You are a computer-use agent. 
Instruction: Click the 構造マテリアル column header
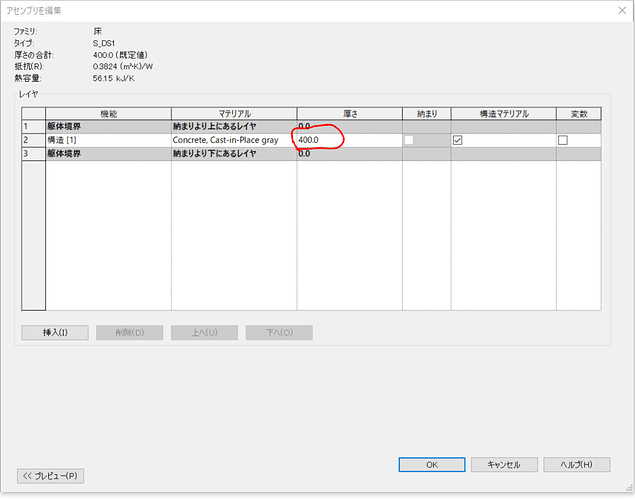click(504, 114)
